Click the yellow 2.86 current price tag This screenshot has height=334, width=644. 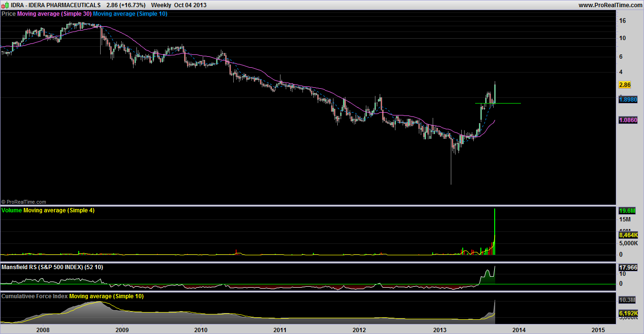tap(624, 84)
